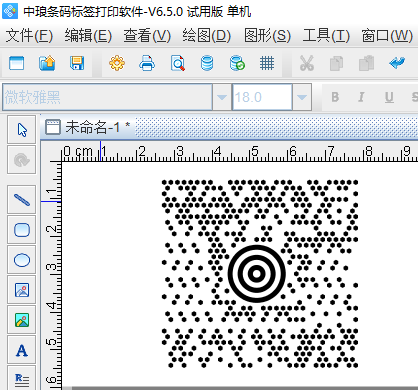Open database settings cylinder icon

(x=207, y=63)
